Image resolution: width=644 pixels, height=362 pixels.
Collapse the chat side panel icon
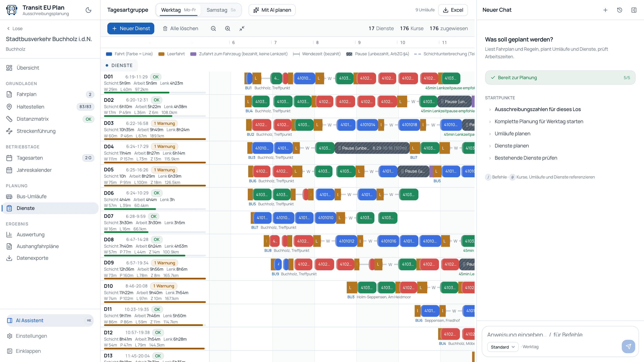[634, 10]
